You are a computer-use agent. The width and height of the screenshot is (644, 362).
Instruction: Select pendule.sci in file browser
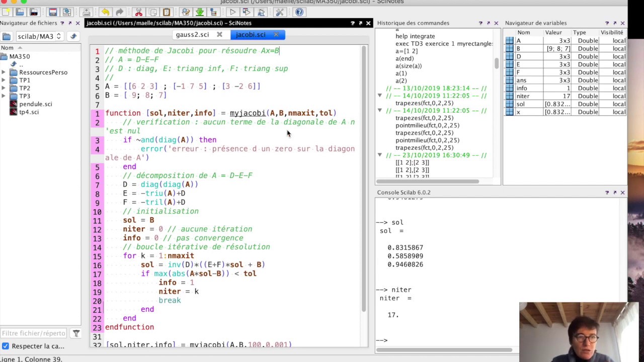coord(35,104)
